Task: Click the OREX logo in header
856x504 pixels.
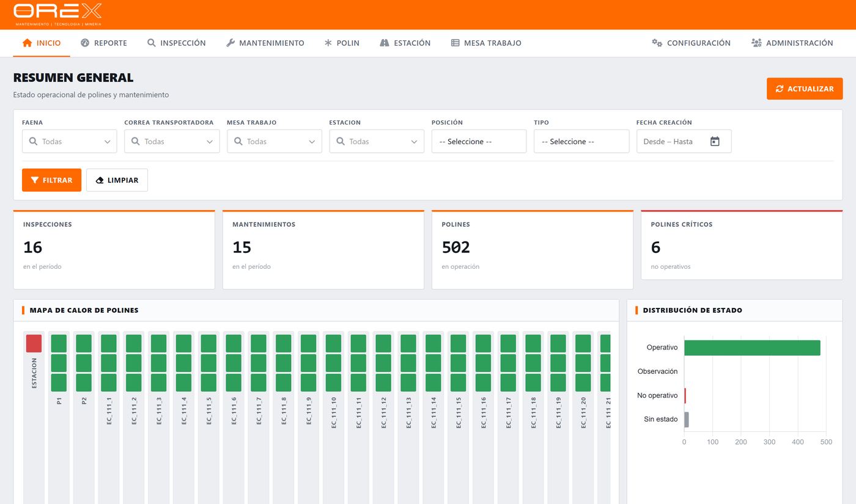Action: [58, 14]
